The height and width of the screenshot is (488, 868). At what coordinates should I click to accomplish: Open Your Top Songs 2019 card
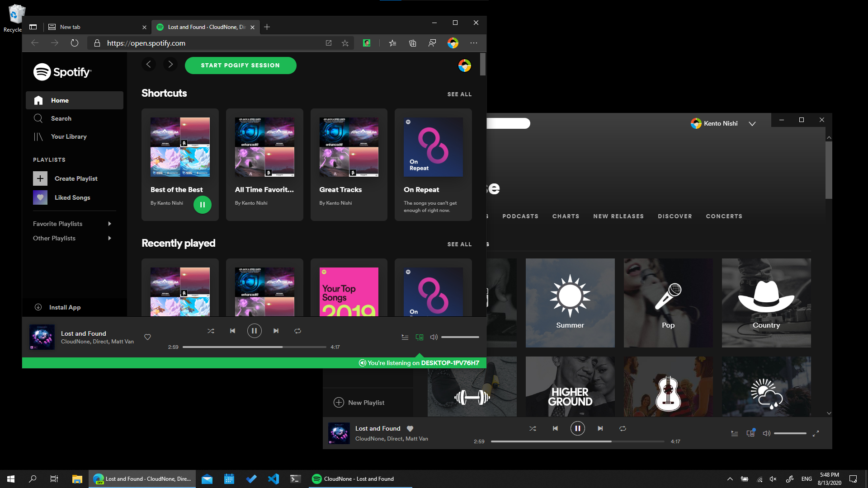[x=349, y=287]
